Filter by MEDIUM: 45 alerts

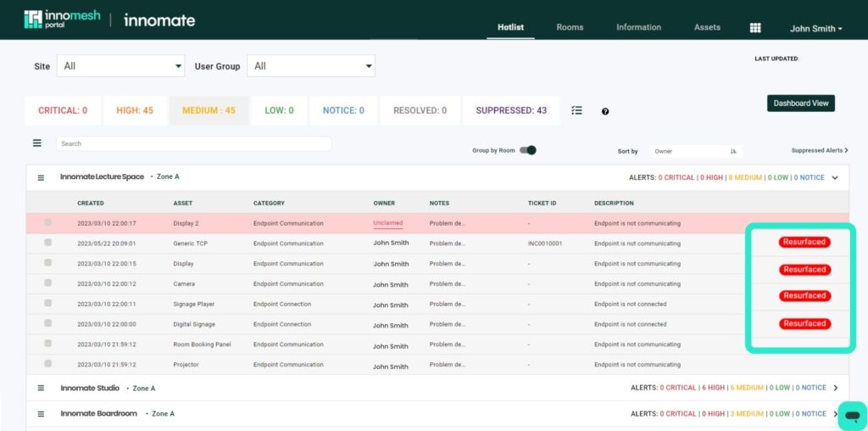209,110
